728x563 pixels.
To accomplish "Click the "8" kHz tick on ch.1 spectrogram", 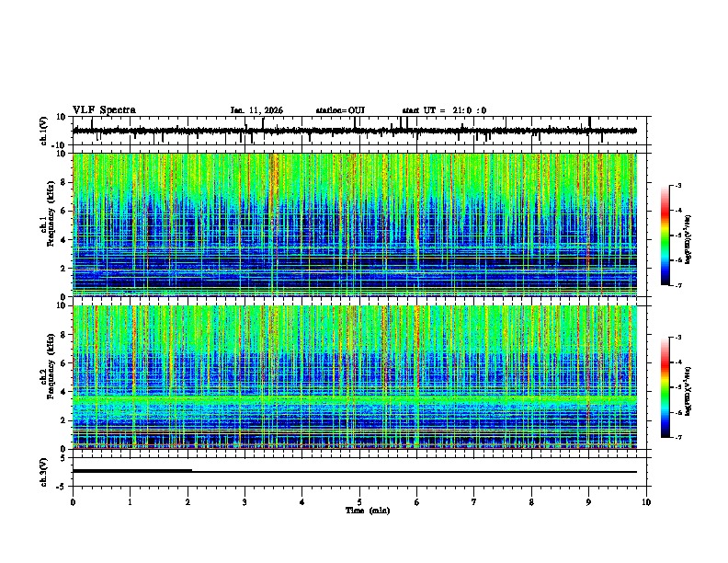I will click(x=63, y=182).
